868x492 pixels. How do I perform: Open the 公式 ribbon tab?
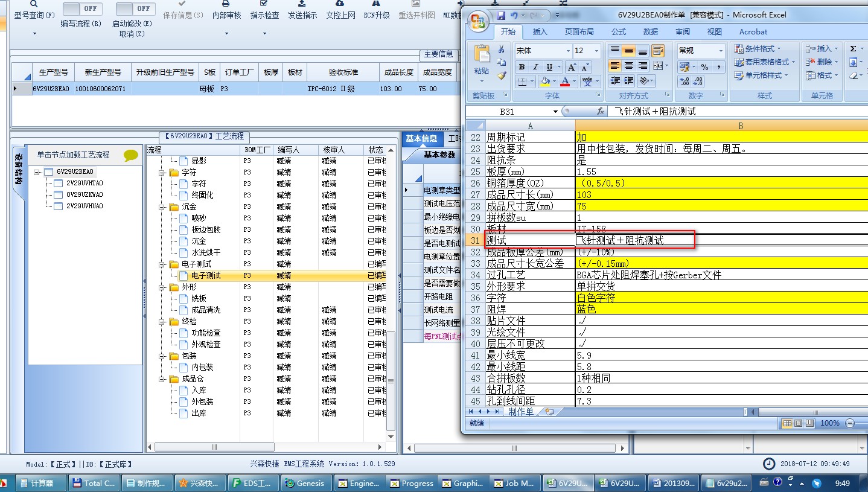619,32
